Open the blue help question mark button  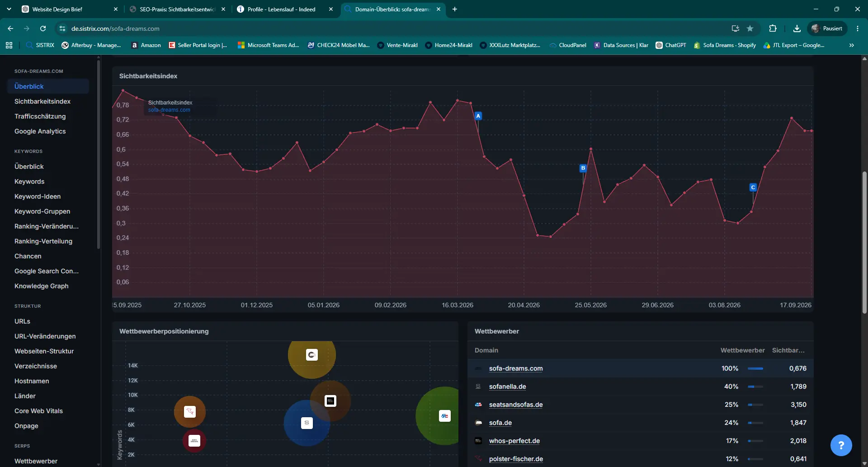(x=841, y=445)
